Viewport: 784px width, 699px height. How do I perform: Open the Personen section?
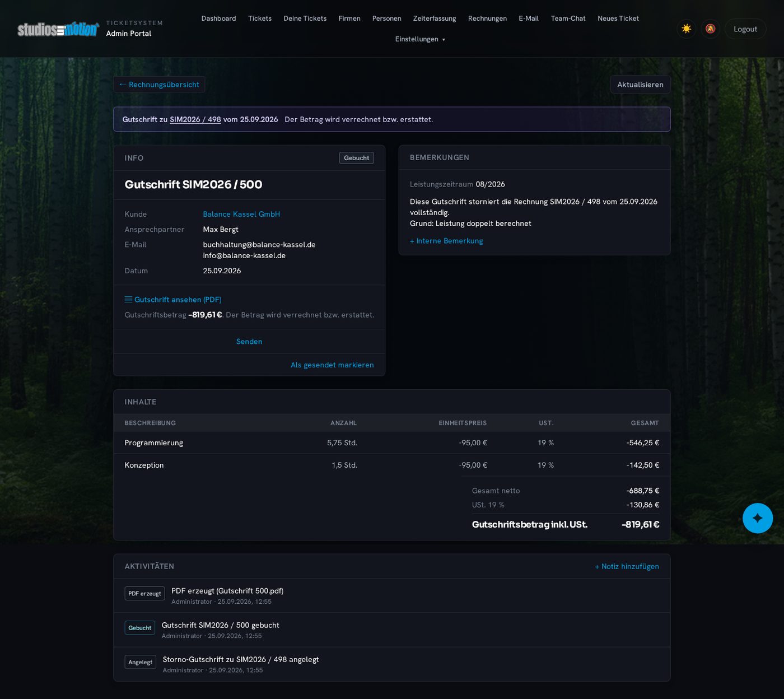tap(387, 18)
